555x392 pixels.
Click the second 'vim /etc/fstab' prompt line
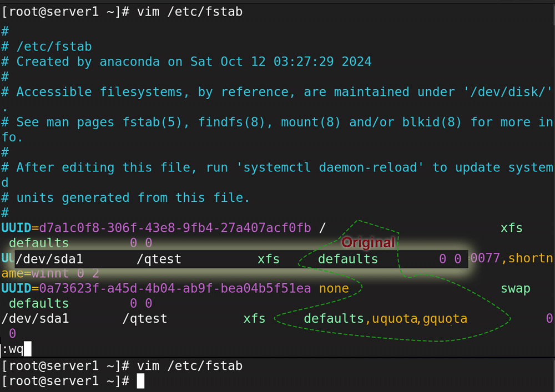(122, 366)
